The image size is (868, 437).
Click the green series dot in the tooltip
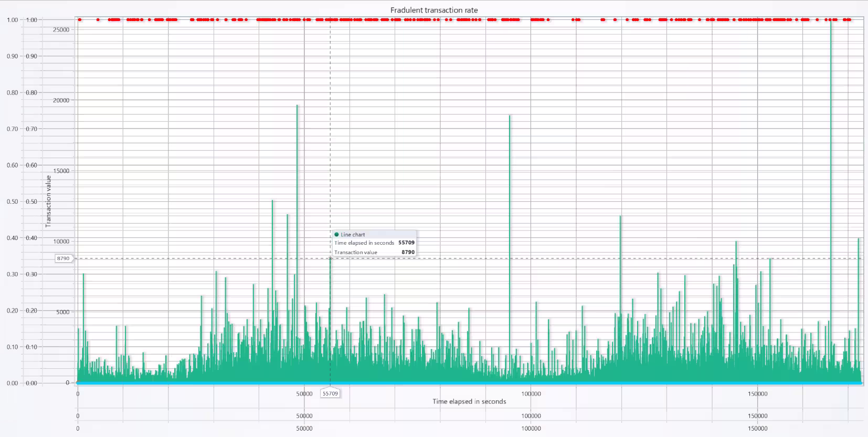tap(336, 235)
